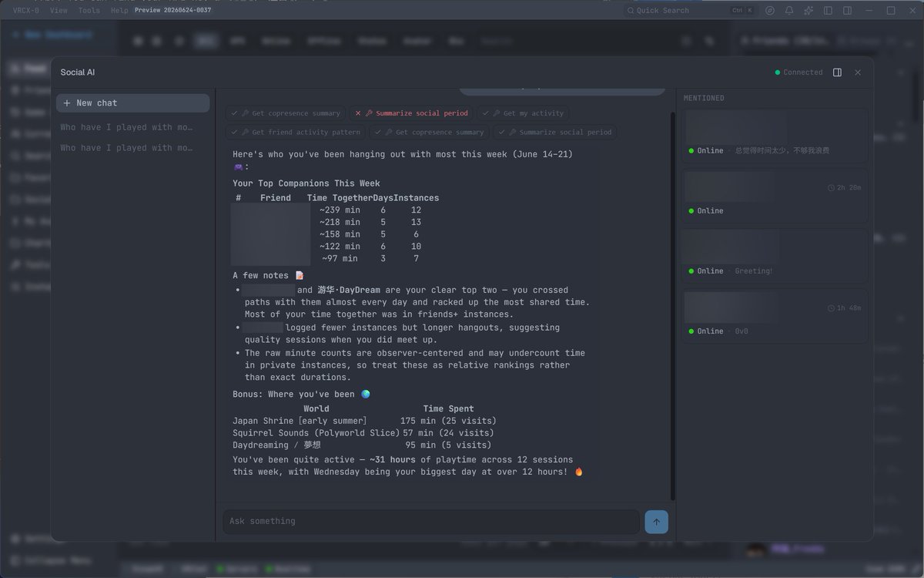This screenshot has height=578, width=924.
Task: Open the Get my activity tool chip
Action: pyautogui.click(x=523, y=113)
